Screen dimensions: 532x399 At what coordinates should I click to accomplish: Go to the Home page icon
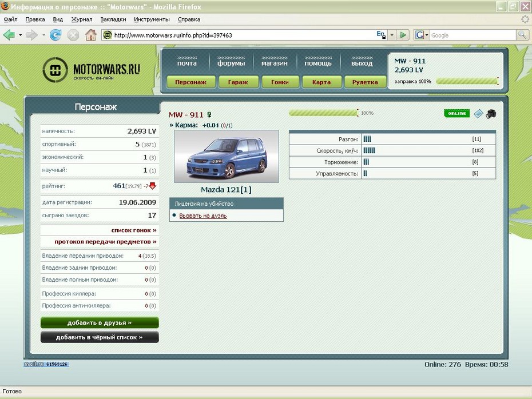(90, 35)
